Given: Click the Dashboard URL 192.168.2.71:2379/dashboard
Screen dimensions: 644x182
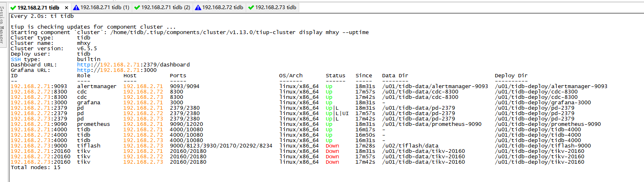Looking at the screenshot, I should point(133,65).
